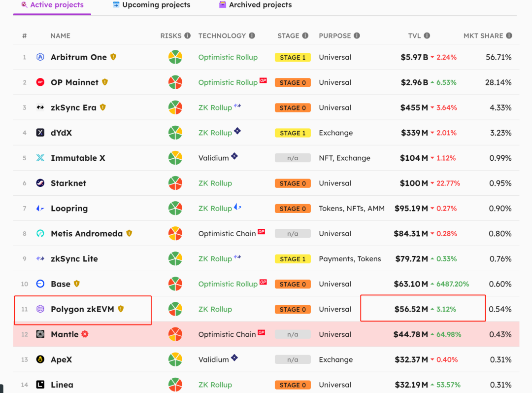Click the StarkEx diamond icon in Immutable X row
The height and width of the screenshot is (393, 532).
[x=234, y=156]
